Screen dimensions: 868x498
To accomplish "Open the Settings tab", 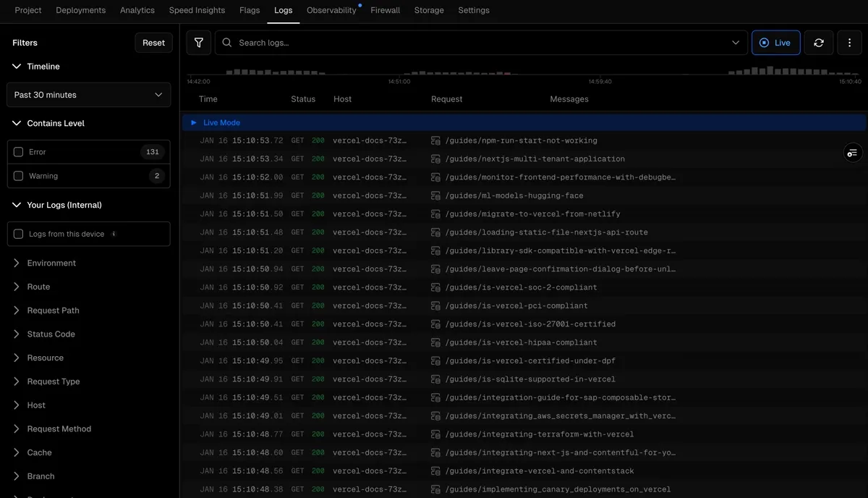I will 474,10.
